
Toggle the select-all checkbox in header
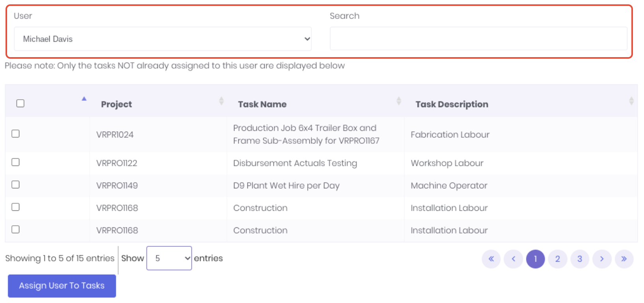[x=21, y=103]
